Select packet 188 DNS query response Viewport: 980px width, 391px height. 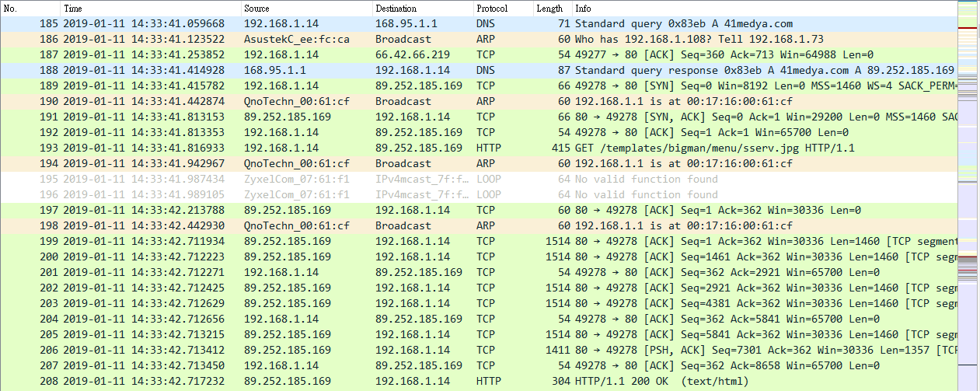479,71
